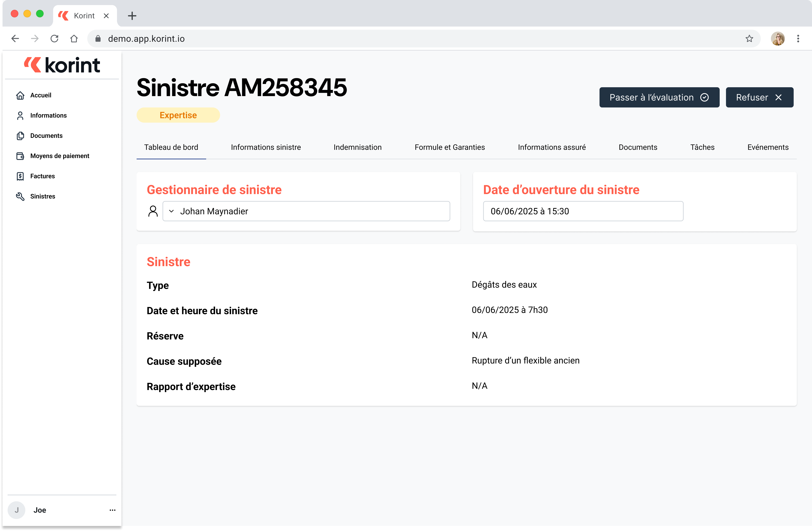Click the person icon beside gestionnaire field

pos(153,211)
